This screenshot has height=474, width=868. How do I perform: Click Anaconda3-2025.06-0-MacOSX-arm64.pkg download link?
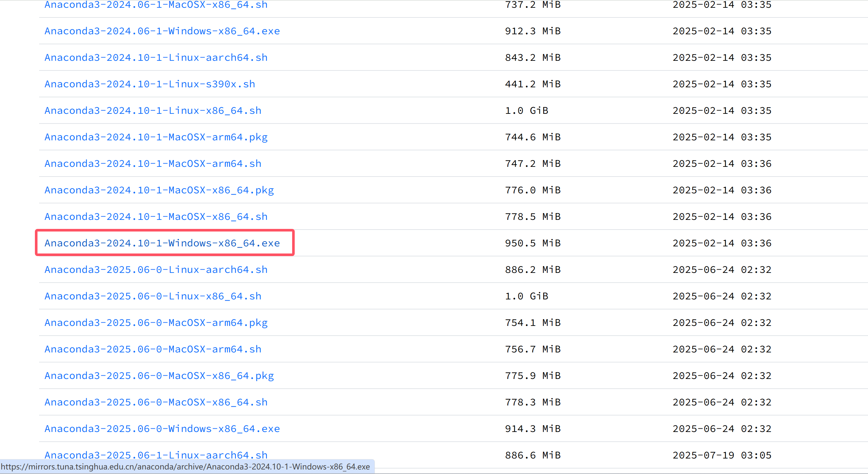(156, 322)
